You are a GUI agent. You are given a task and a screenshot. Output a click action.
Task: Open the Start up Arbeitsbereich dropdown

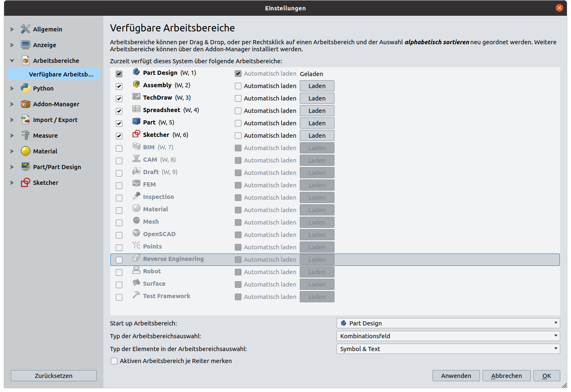tap(448, 323)
